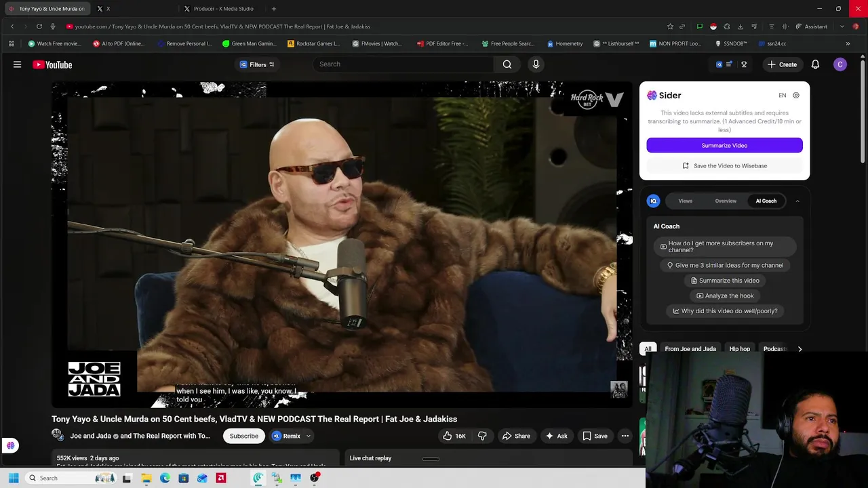Launch Microsoft Edge from the taskbar
The image size is (868, 488).
pyautogui.click(x=165, y=478)
